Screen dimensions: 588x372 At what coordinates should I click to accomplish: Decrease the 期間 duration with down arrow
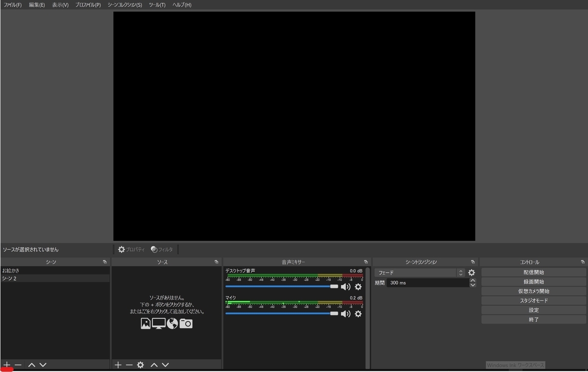[x=473, y=285]
